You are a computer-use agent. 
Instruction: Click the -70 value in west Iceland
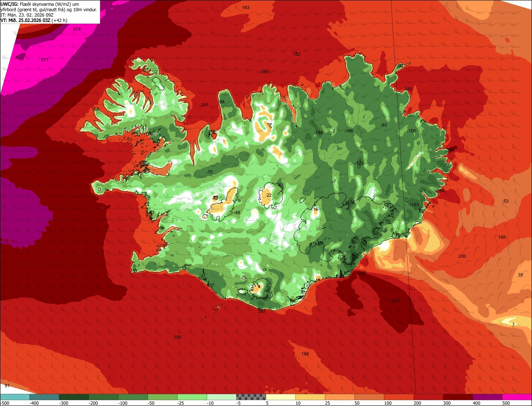209,172
